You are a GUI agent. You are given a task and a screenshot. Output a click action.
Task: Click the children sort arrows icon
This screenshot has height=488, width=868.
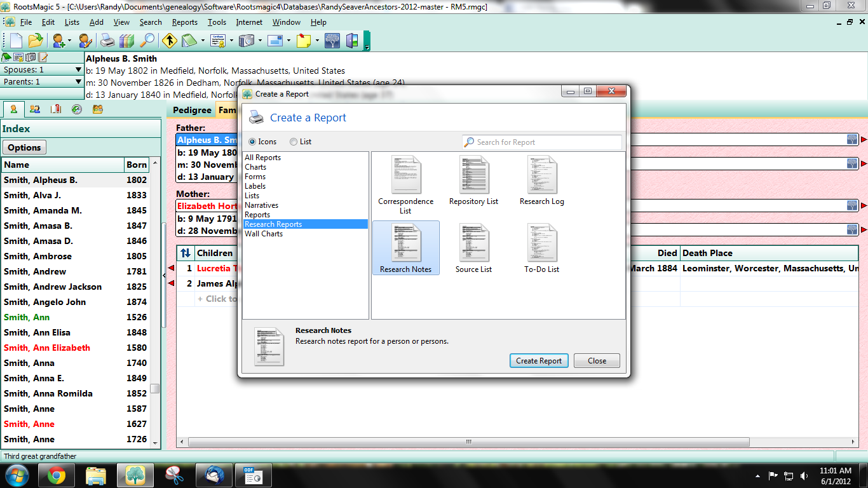point(185,253)
